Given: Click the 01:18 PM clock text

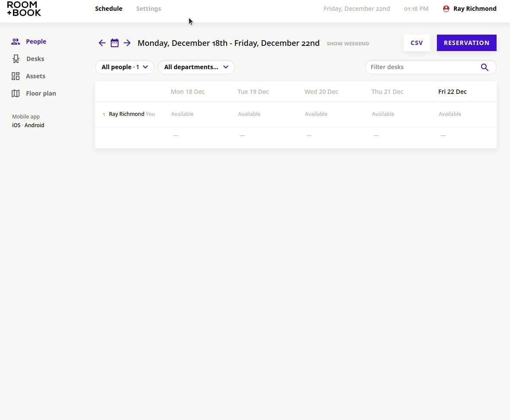Looking at the screenshot, I should click(416, 9).
